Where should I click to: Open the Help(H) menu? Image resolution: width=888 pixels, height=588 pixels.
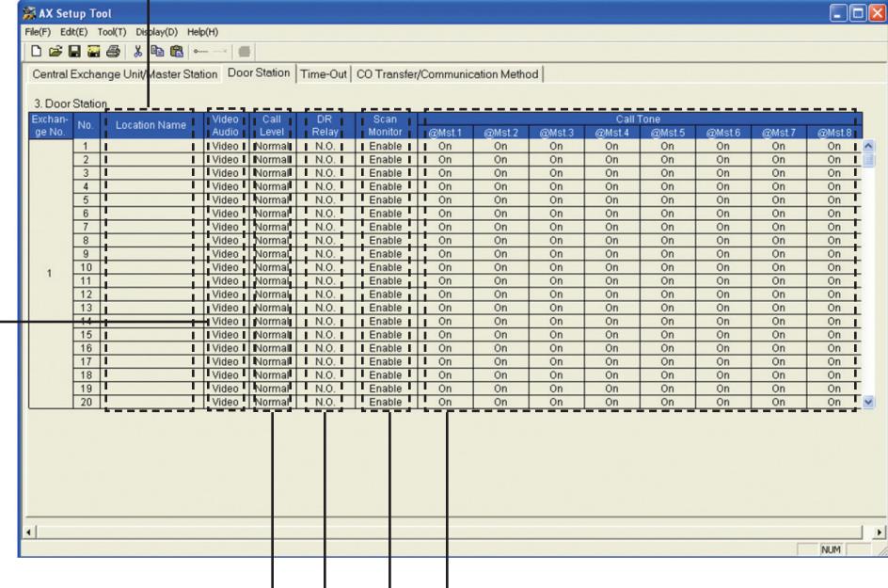point(202,32)
